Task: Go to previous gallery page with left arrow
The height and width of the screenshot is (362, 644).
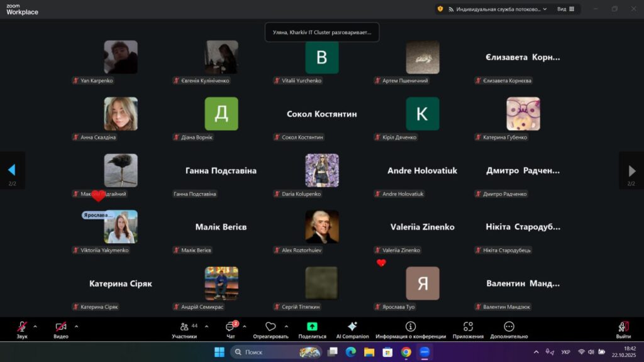Action: (11, 170)
